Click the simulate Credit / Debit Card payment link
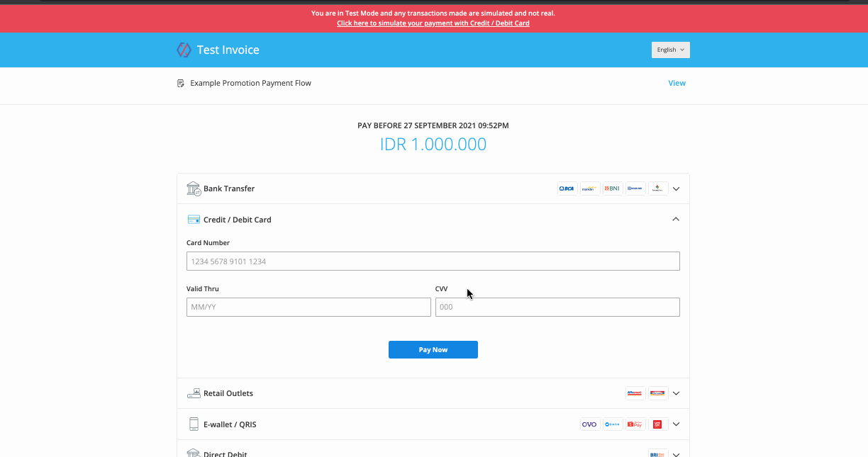 (x=433, y=23)
